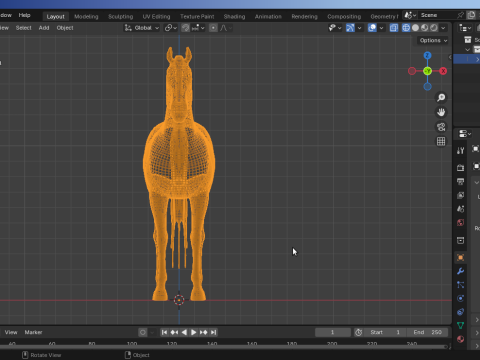Open the Particles properties tab
Image resolution: width=480 pixels, height=360 pixels.
point(460,285)
